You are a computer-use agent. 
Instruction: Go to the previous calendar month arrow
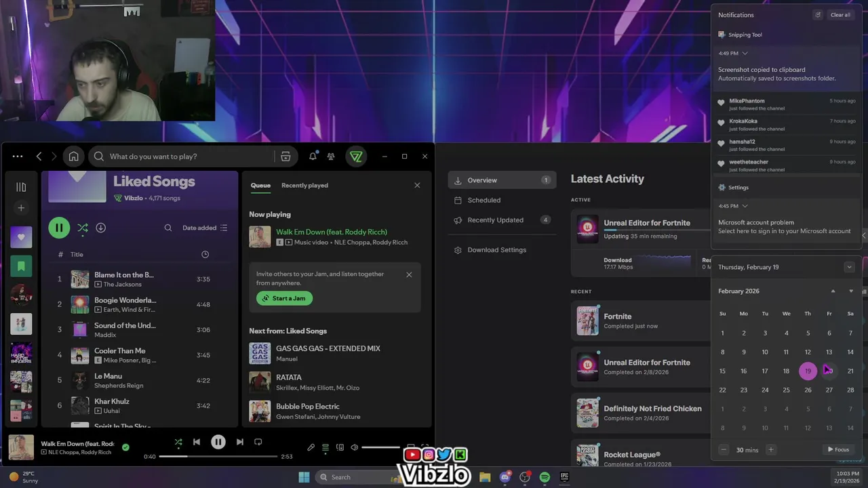point(833,291)
